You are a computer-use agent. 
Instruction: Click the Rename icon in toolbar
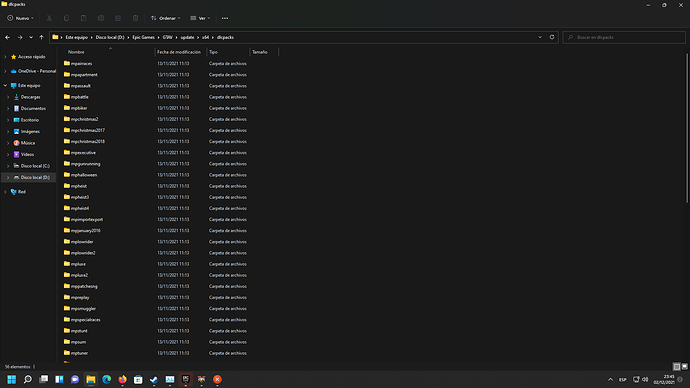[x=101, y=18]
